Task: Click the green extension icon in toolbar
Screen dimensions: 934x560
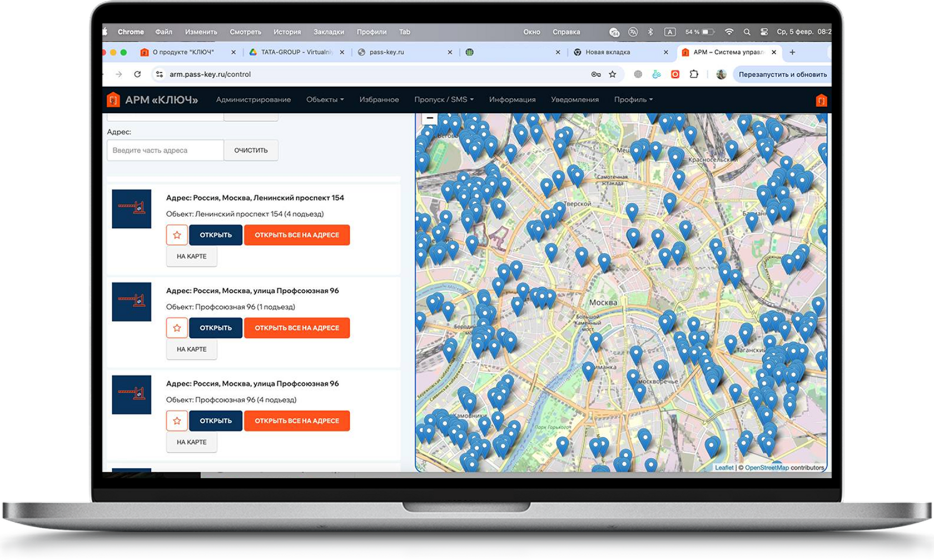Action: click(657, 74)
